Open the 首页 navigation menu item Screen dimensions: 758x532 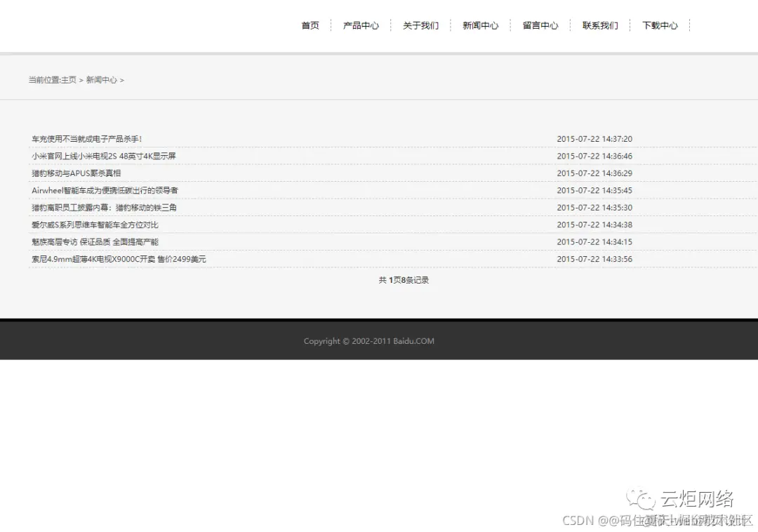310,25
